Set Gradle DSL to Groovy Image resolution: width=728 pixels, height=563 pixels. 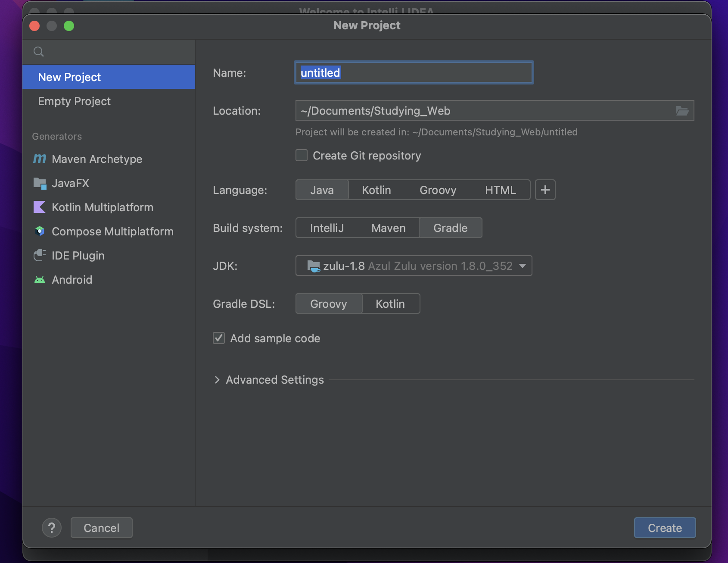329,303
